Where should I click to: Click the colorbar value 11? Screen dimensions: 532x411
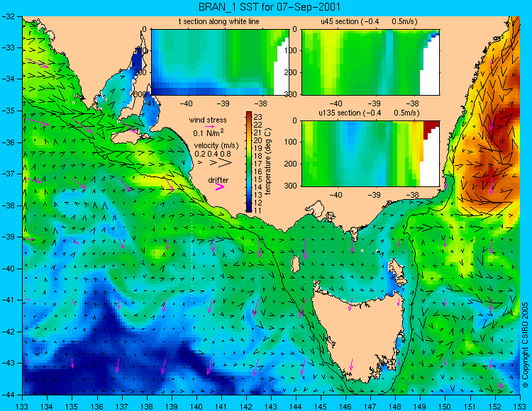tap(258, 210)
